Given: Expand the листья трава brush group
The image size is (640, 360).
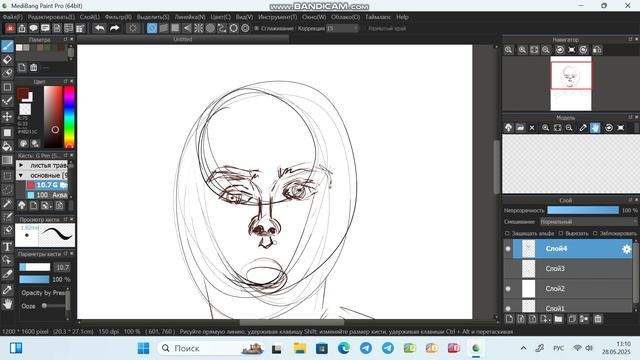Looking at the screenshot, I should pyautogui.click(x=21, y=165).
